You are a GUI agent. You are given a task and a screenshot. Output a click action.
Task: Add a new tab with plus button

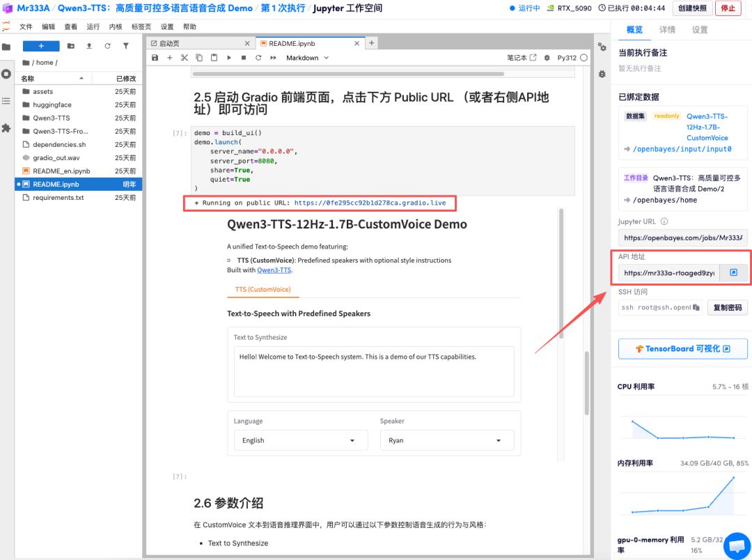[x=371, y=42]
